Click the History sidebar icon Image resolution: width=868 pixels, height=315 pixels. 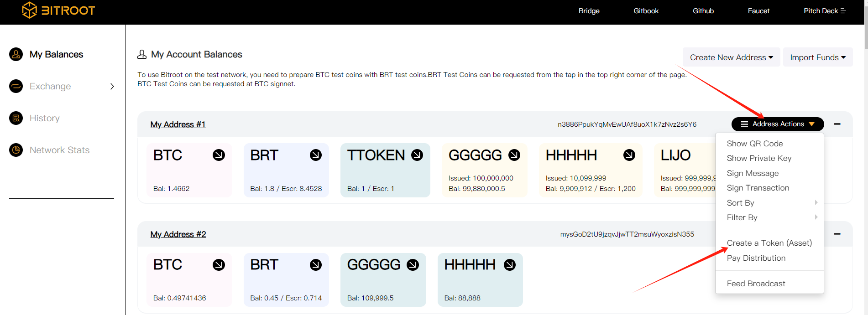click(16, 118)
